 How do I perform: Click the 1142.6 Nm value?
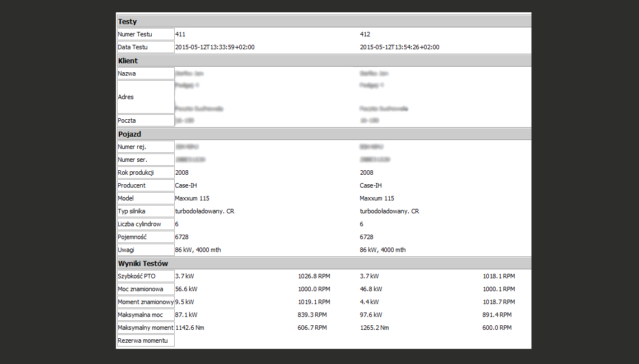coord(189,328)
